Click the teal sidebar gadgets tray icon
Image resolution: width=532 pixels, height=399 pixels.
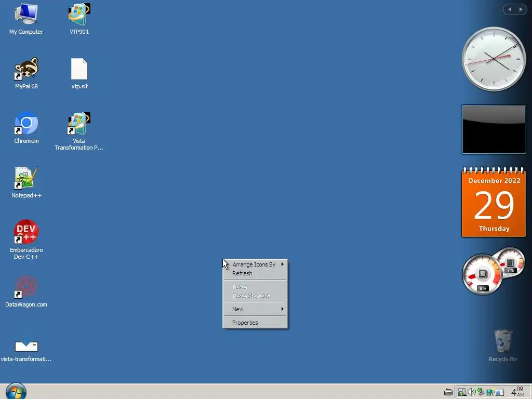(x=490, y=392)
